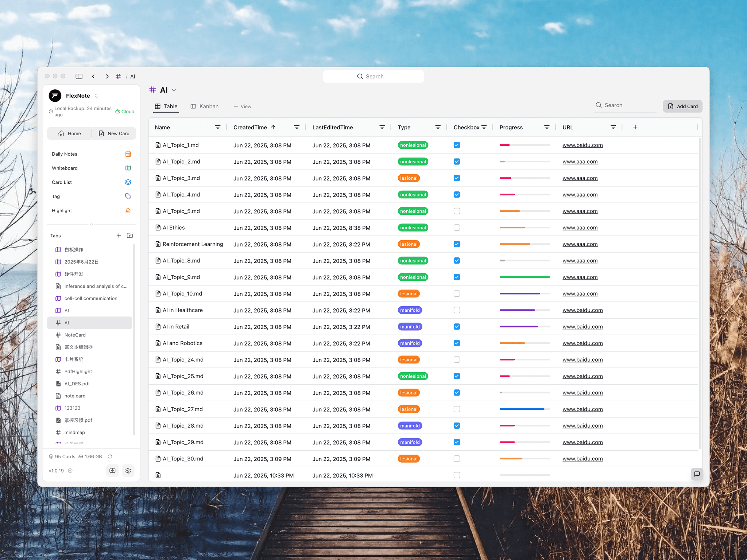This screenshot has height=560, width=747.
Task: Open the www.baidu.com link on AI_Topic_1.md
Action: [582, 145]
